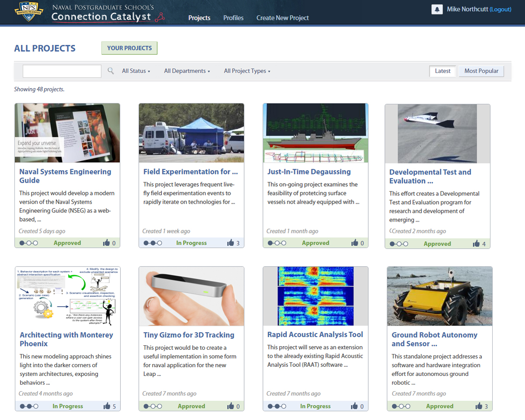Click thumbs-up on Developmental Test and Evaluation
525x420 pixels.
(x=476, y=244)
